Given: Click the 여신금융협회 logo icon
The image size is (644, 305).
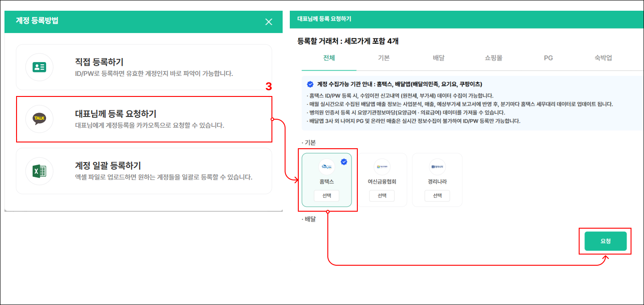Looking at the screenshot, I should click(x=381, y=167).
